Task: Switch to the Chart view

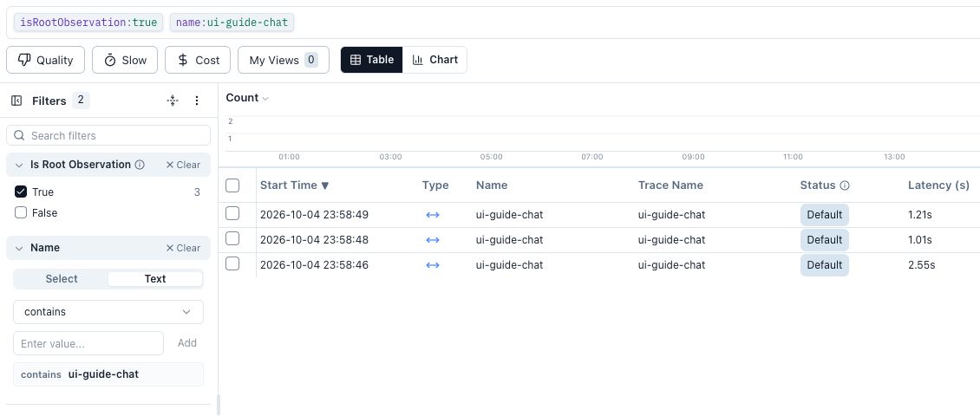Action: coord(435,60)
